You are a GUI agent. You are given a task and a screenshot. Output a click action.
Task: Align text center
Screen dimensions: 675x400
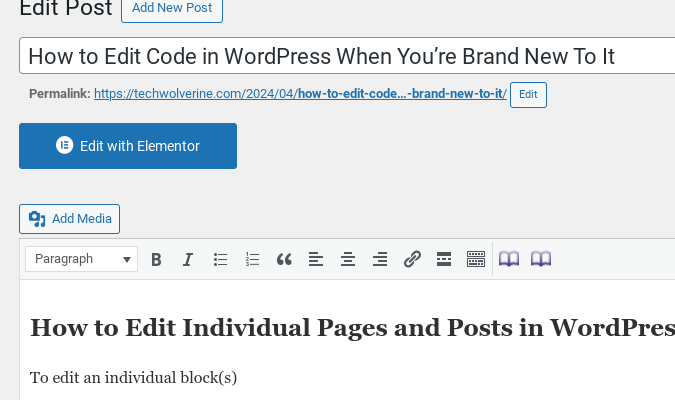click(348, 259)
